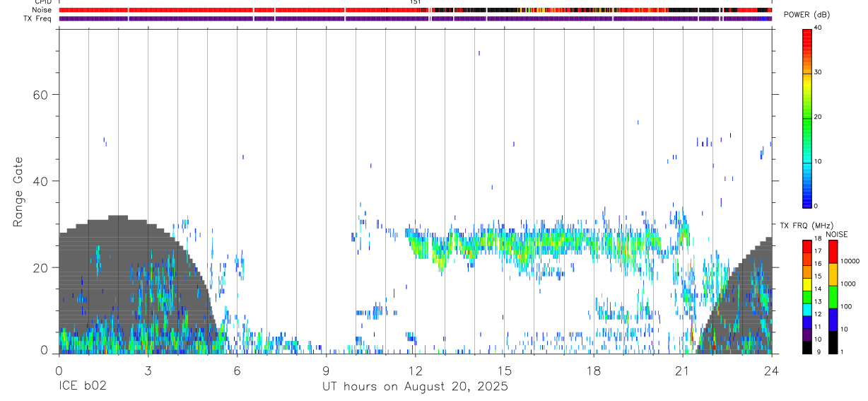Click the power scale 0 dB label
This screenshot has width=868, height=401.
click(x=816, y=207)
